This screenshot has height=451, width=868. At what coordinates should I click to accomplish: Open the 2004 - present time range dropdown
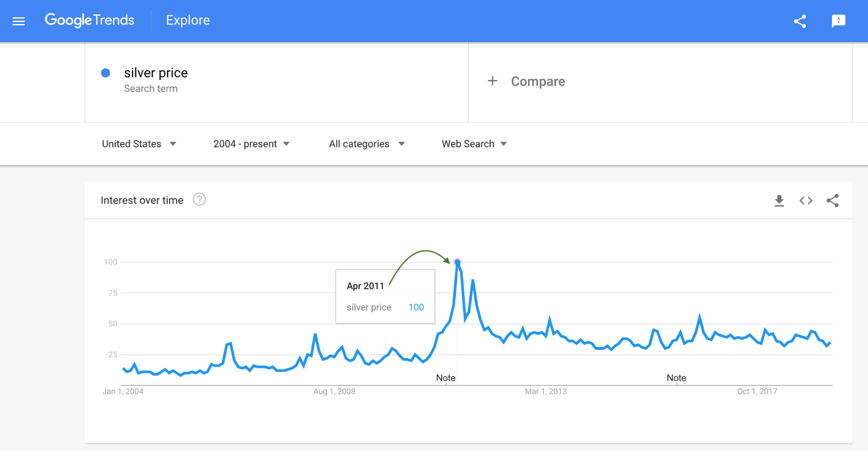pyautogui.click(x=251, y=144)
